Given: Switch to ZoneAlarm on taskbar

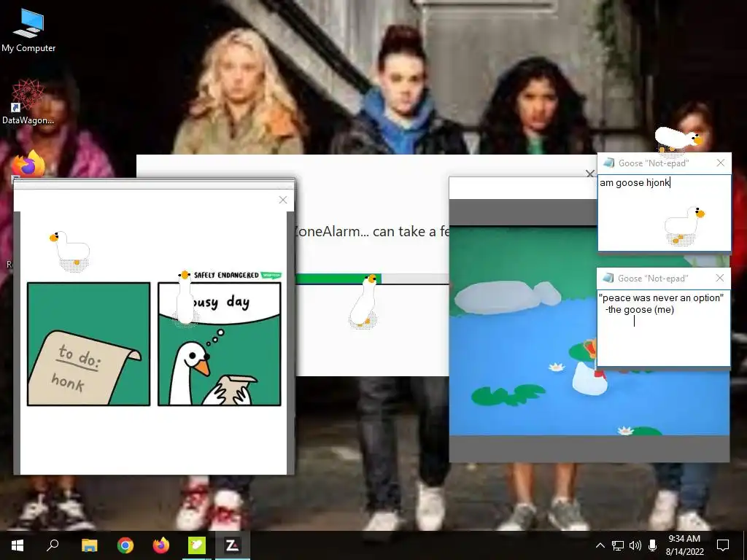Looking at the screenshot, I should (x=232, y=545).
